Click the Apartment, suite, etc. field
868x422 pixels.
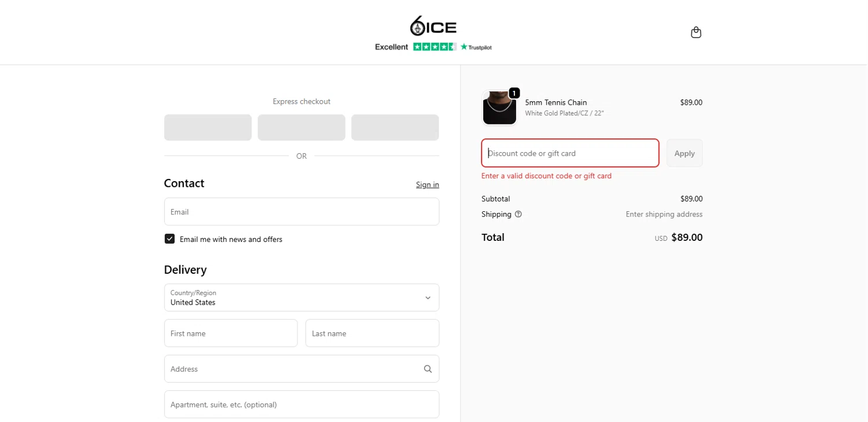tap(301, 405)
